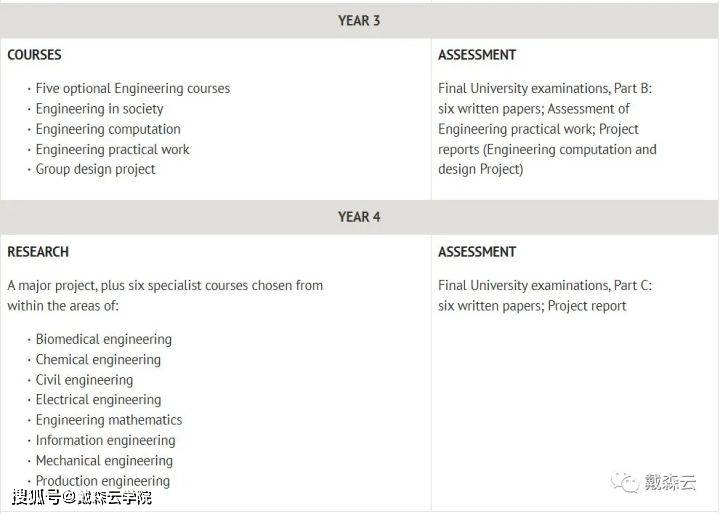Screen dimensions: 720x514
Task: Click ASSESSMENT heading under YEAR 3
Action: click(477, 55)
